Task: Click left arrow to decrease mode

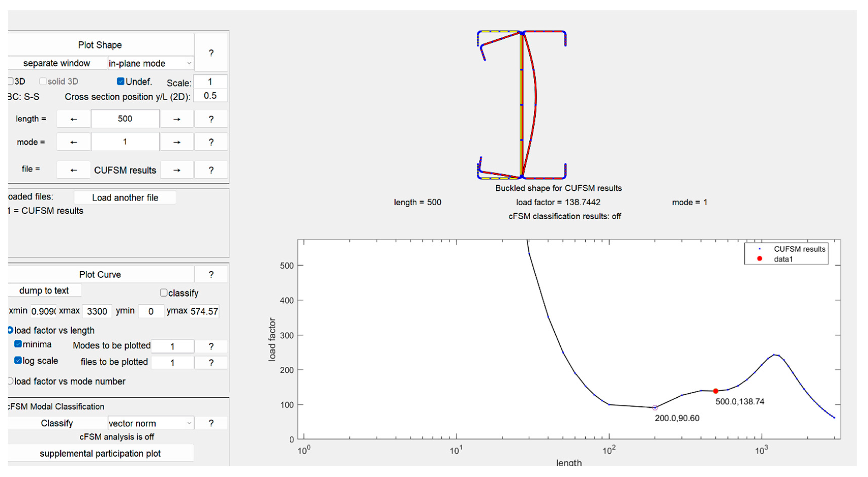Action: (73, 142)
